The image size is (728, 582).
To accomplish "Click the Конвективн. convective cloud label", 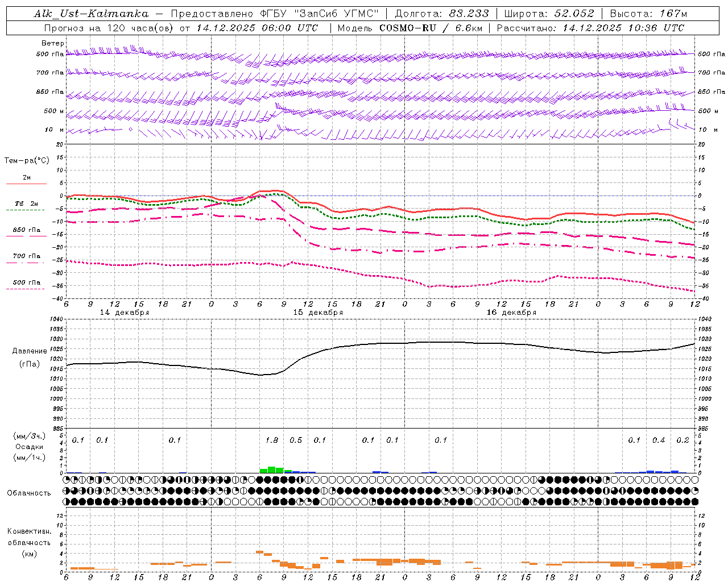I will 30,531.
